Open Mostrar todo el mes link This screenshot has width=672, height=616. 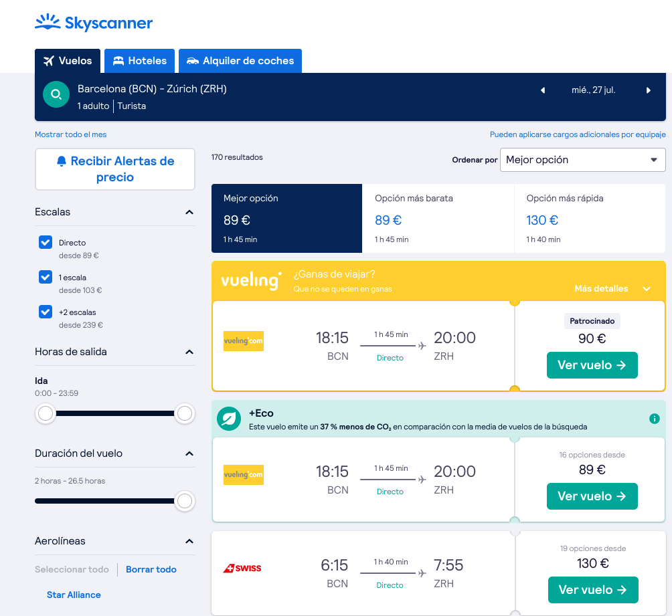click(x=71, y=134)
